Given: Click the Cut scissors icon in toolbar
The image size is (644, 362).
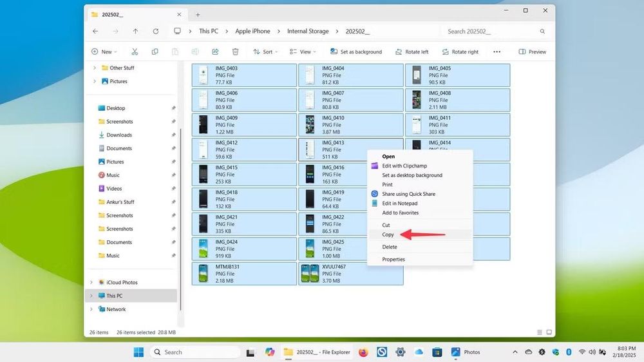Looking at the screenshot, I should click(x=135, y=52).
